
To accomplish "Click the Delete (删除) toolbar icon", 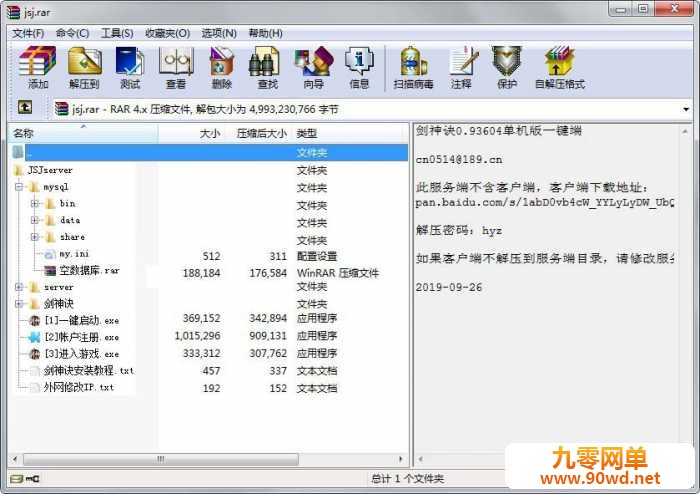I will click(x=222, y=68).
